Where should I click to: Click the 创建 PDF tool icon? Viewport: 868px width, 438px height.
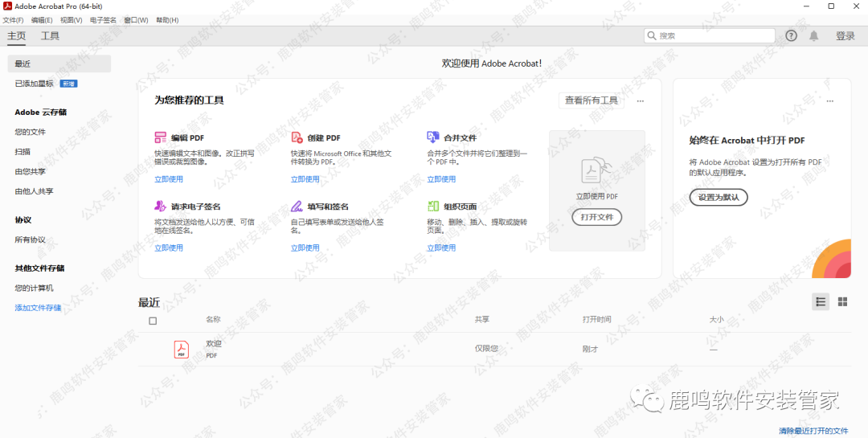297,137
